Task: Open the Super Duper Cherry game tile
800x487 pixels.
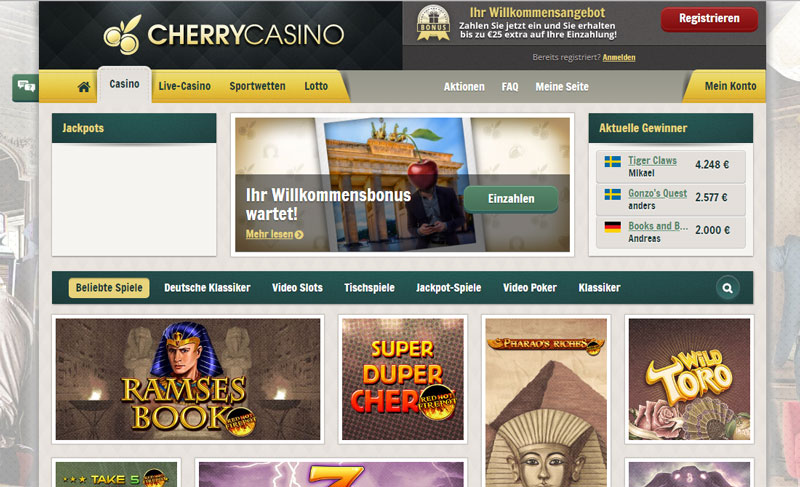Action: [403, 379]
